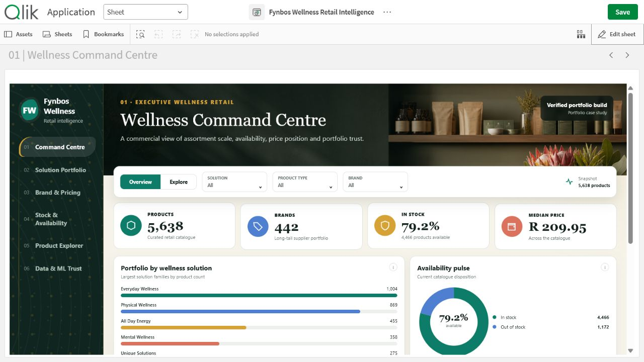Open the app navigation icon beside the title
The width and height of the screenshot is (644, 362).
[257, 12]
